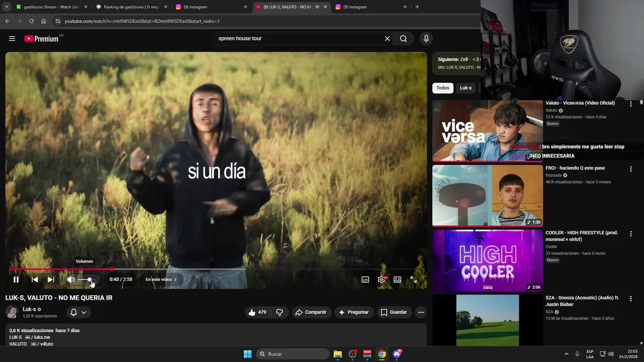Open FRO! haciendo Q esto pase thumbnail

click(x=488, y=196)
